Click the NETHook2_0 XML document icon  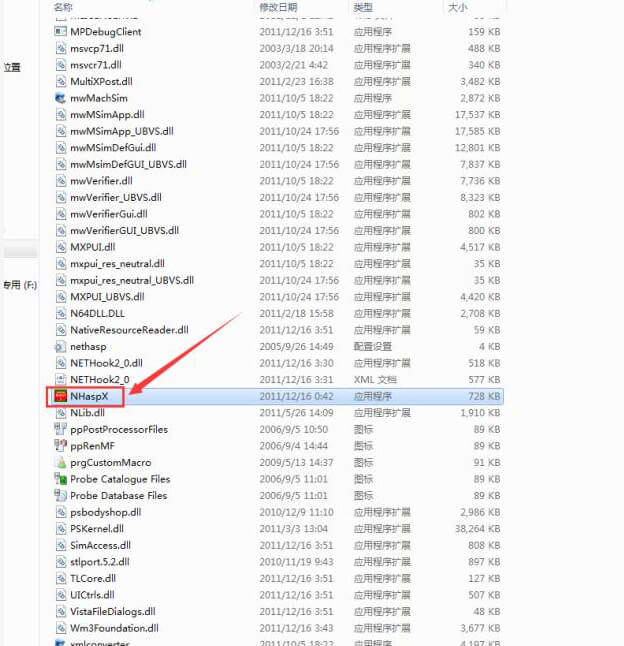click(x=61, y=379)
